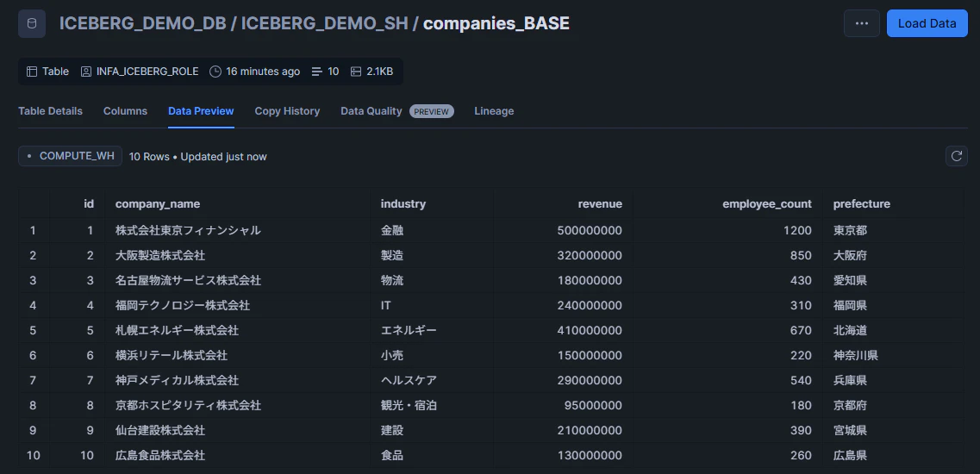Click the refresh icon for data preview
This screenshot has height=474, width=980.
(956, 156)
